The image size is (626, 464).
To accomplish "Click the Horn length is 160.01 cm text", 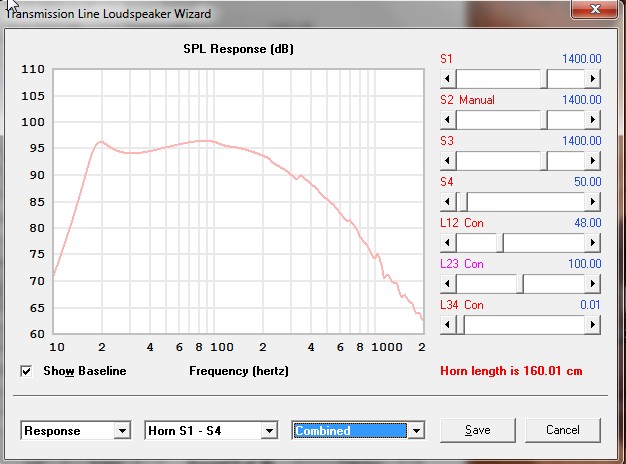I will point(511,371).
